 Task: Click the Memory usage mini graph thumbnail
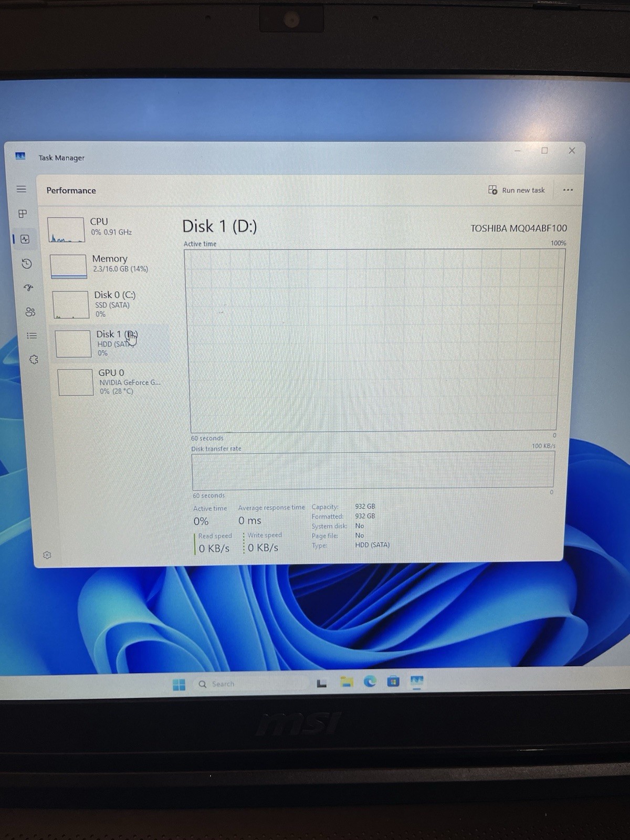(68, 266)
